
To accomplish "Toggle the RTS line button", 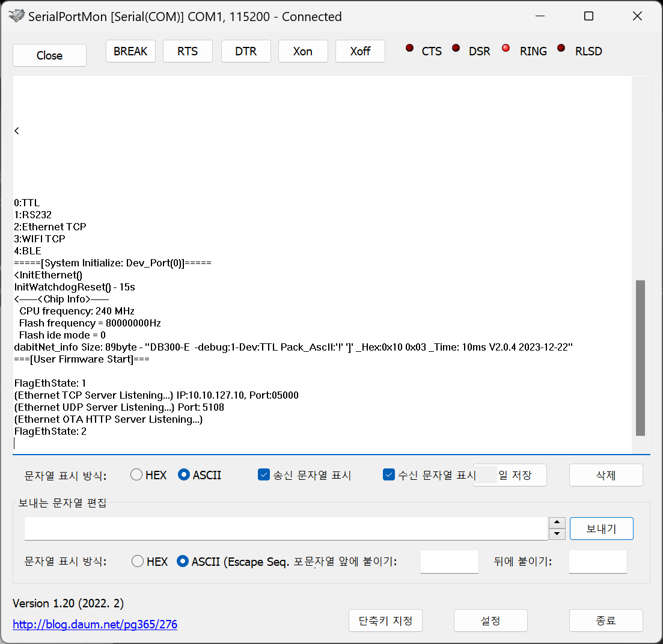I will point(188,51).
